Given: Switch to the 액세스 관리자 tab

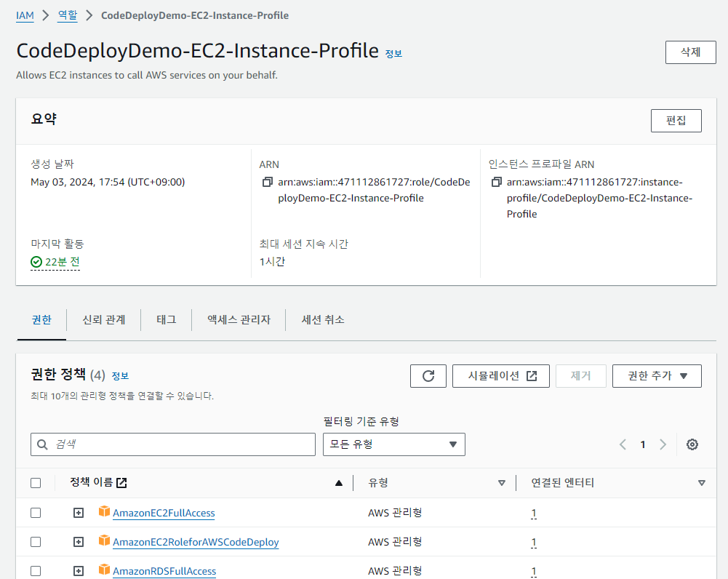Looking at the screenshot, I should 239,320.
